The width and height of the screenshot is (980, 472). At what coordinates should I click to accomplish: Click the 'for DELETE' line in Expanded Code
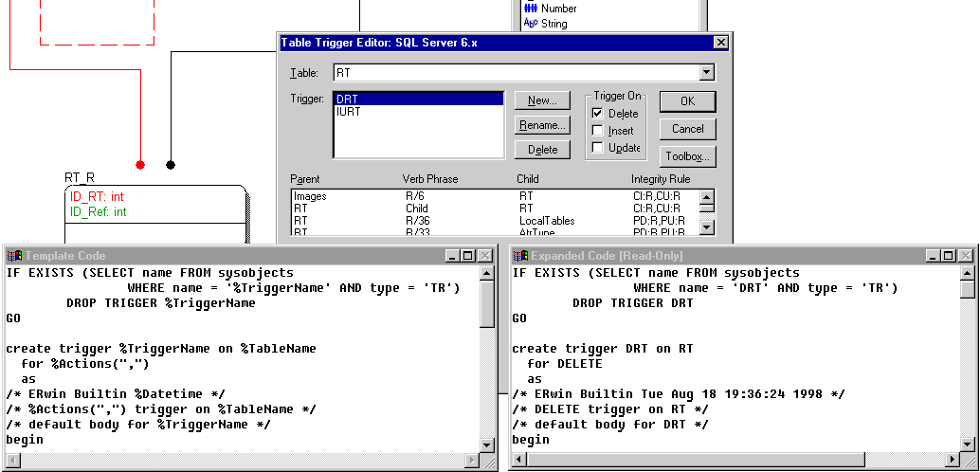565,364
